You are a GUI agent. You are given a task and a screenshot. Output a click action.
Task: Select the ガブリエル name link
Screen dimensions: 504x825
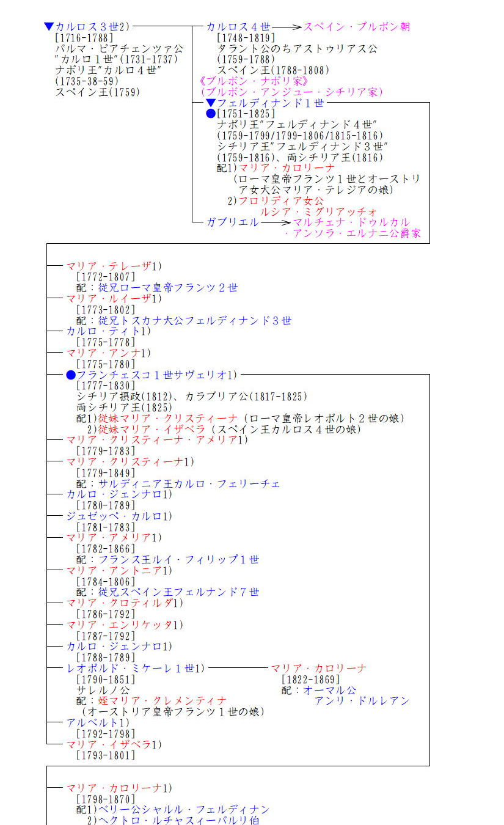pyautogui.click(x=233, y=222)
